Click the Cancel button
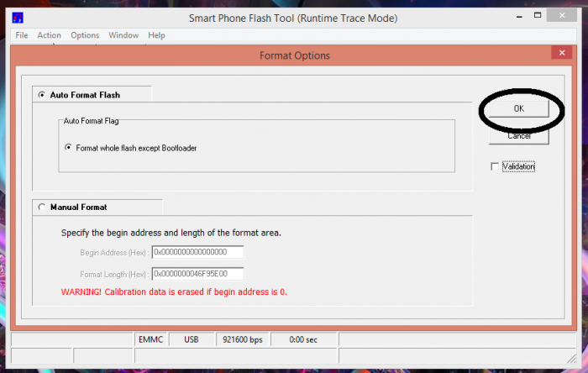 (518, 136)
